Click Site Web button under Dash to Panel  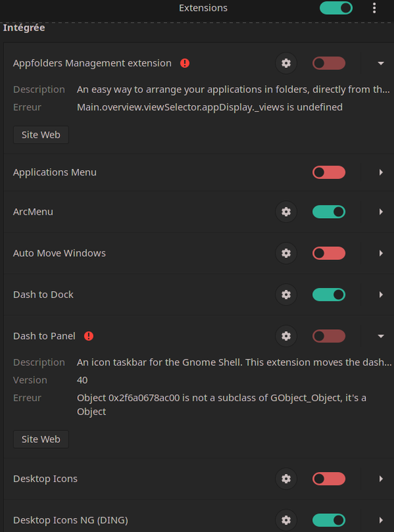41,439
